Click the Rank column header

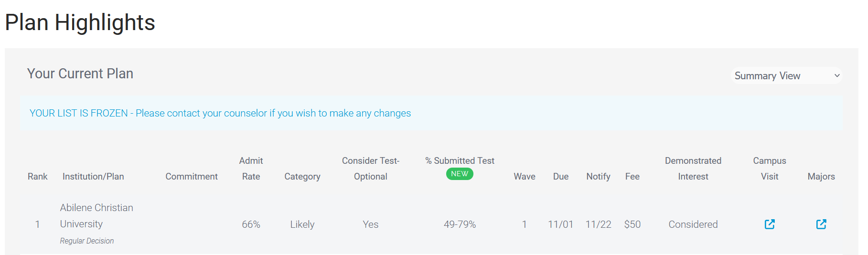pyautogui.click(x=37, y=176)
